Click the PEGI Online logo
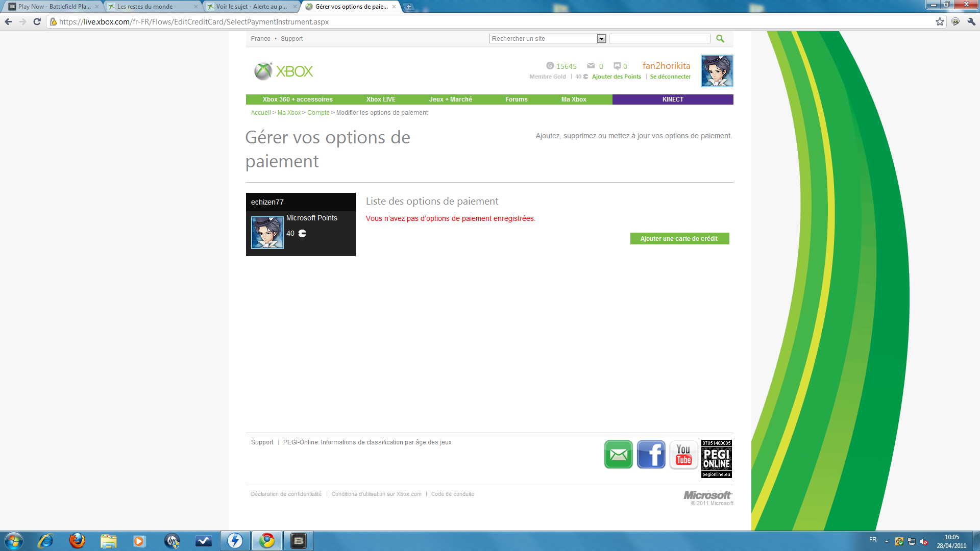 coord(716,458)
